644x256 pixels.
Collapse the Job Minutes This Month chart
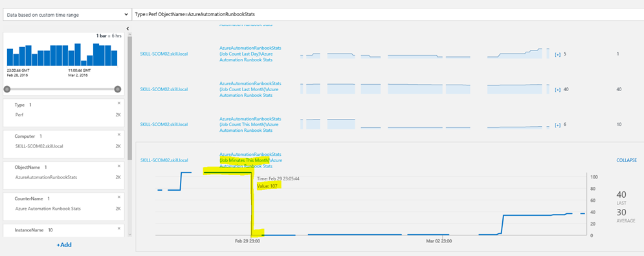pyautogui.click(x=627, y=160)
